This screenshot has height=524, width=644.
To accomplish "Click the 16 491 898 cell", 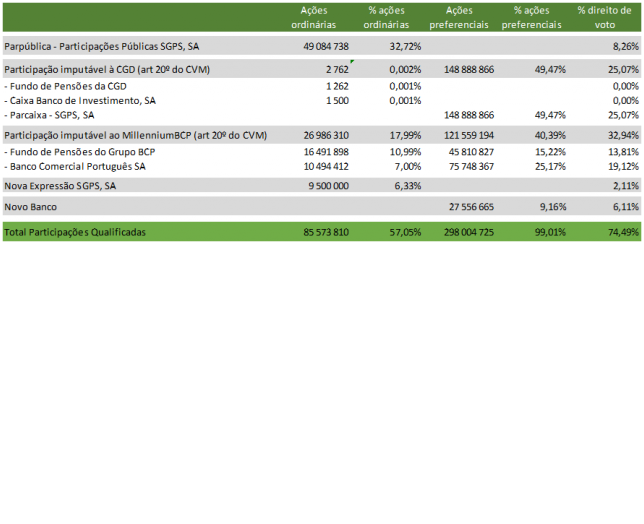I will [x=326, y=152].
